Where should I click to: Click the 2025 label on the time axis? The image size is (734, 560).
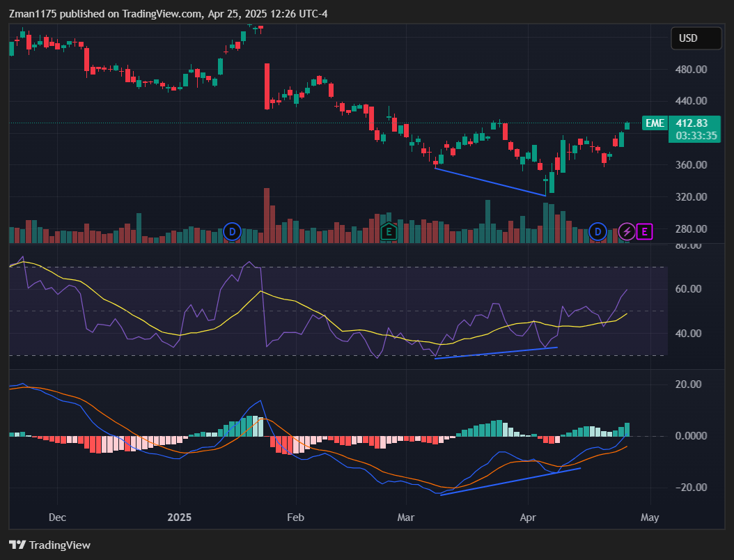180,518
